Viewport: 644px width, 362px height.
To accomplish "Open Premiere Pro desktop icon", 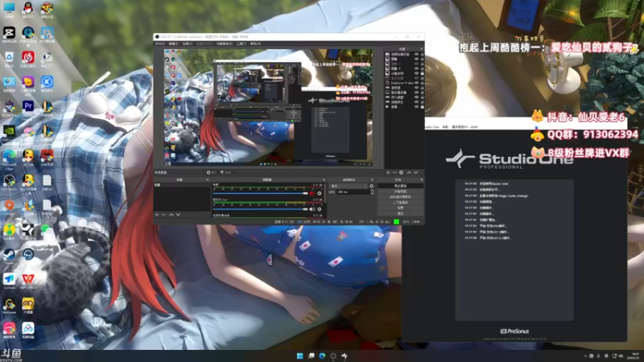I will pos(28,106).
